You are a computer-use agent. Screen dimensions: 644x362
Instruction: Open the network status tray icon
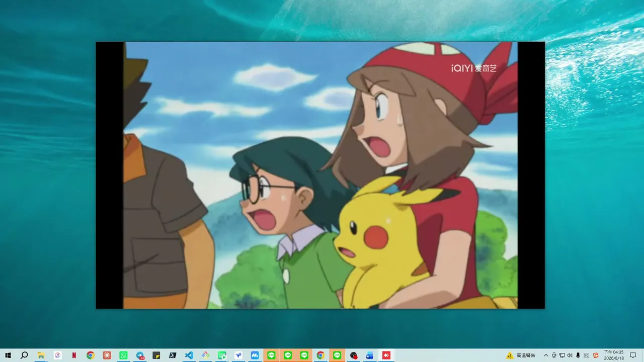click(x=562, y=355)
